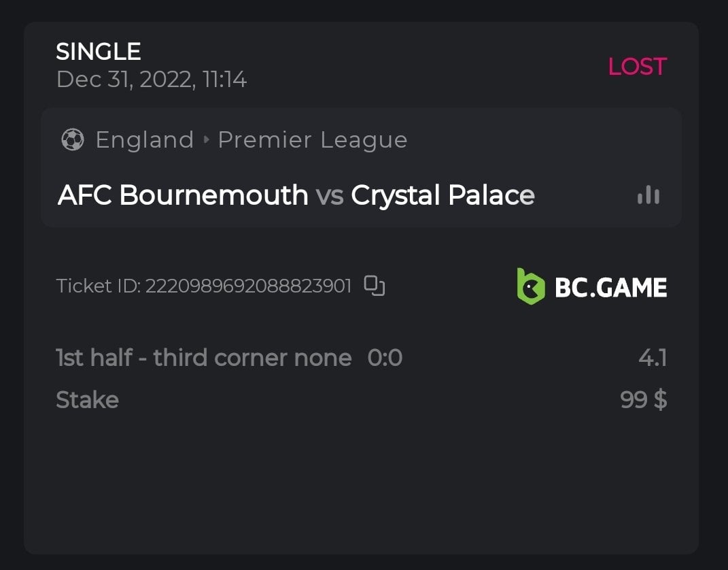Click the 99 $ stake amount
Screen dimensions: 728x570
pyautogui.click(x=643, y=400)
